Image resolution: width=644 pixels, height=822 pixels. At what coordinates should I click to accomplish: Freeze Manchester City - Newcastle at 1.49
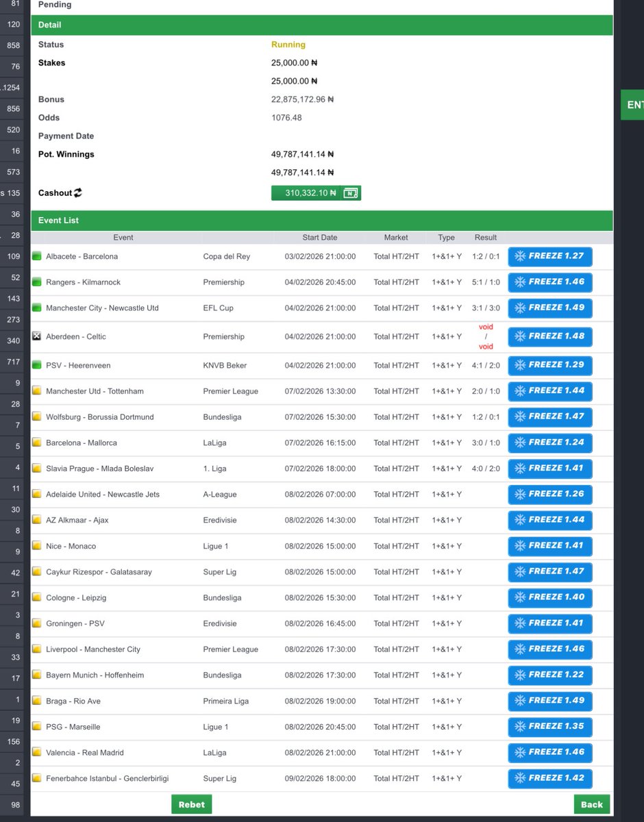point(550,308)
